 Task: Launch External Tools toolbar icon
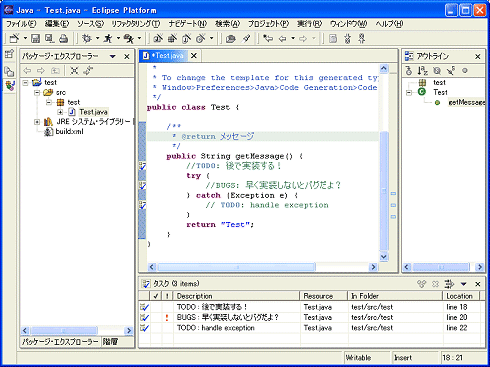(x=129, y=39)
